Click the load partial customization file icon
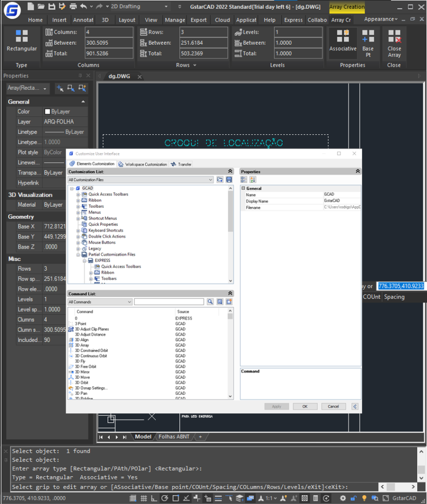Image resolution: width=427 pixels, height=504 pixels. click(x=220, y=180)
